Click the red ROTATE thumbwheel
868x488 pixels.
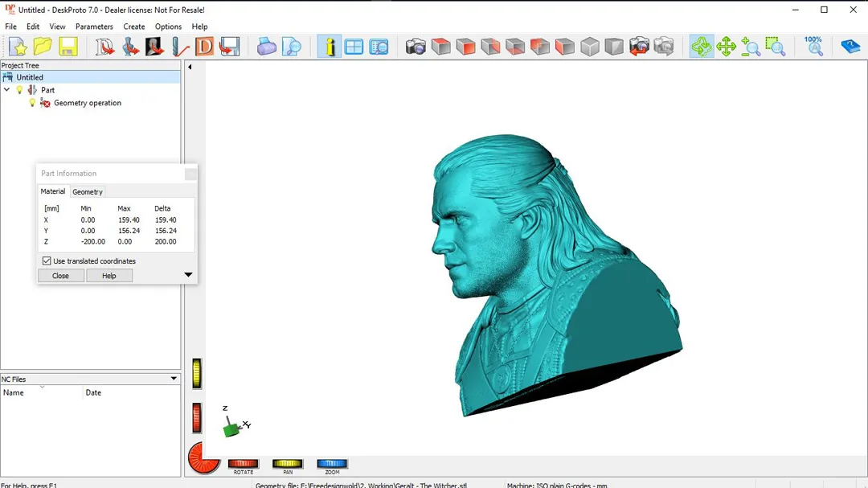tap(243, 464)
